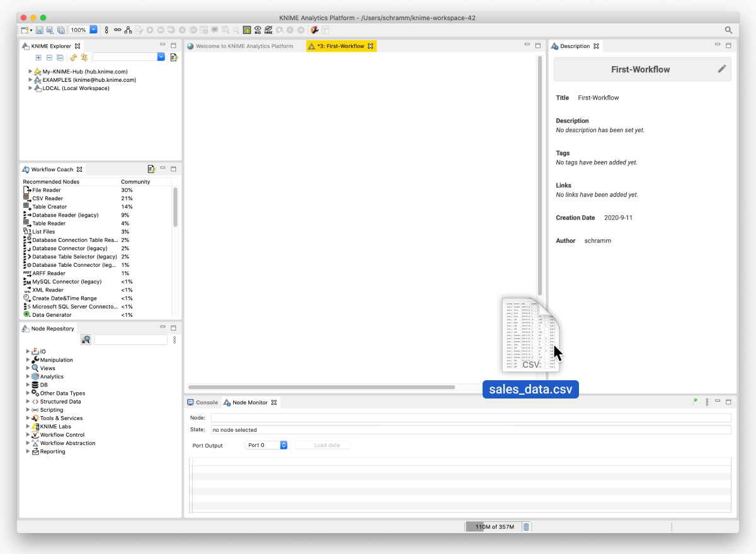The image size is (756, 554).
Task: Open the 100% zoom dropdown
Action: coord(93,30)
